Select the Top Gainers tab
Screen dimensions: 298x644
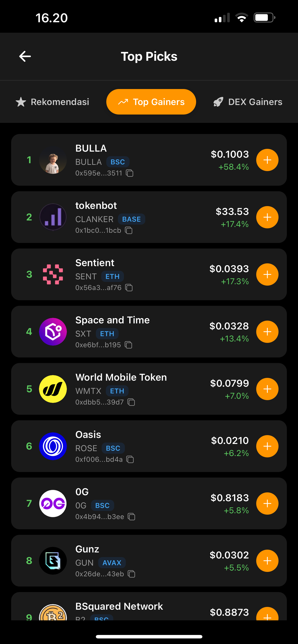(151, 102)
